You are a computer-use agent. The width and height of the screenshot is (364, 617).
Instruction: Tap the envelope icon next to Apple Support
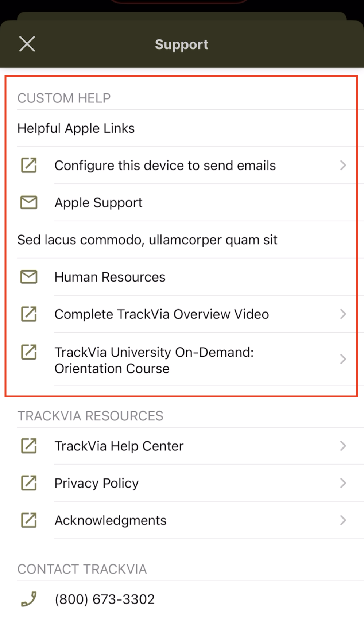(x=29, y=202)
